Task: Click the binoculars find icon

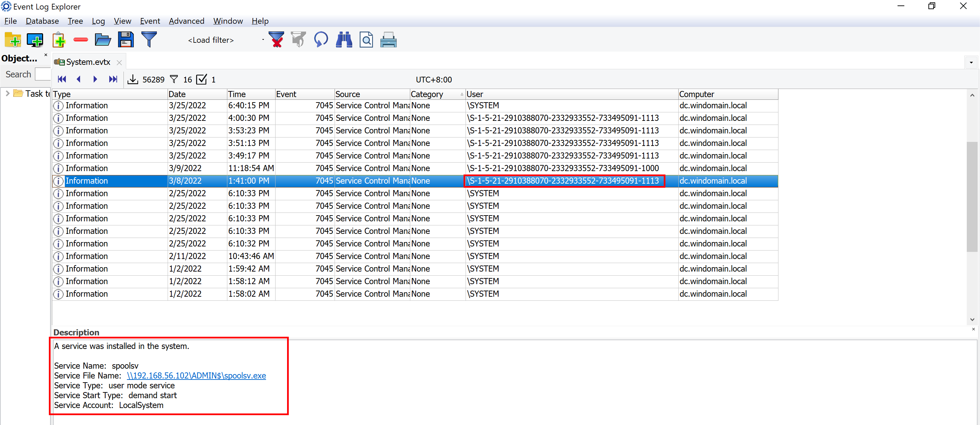Action: (x=344, y=40)
